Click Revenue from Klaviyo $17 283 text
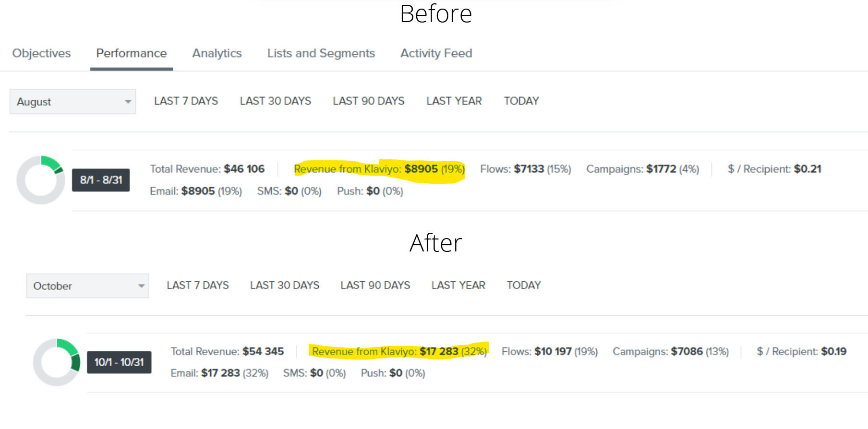 (x=399, y=352)
